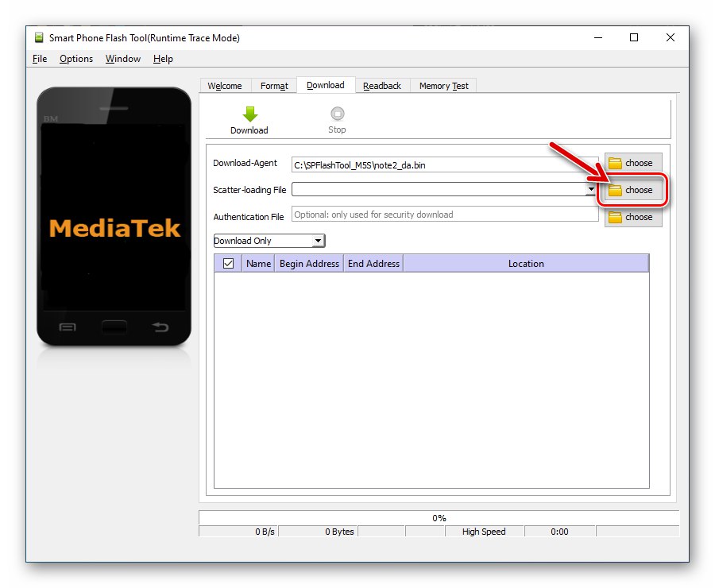Click the 0 Bytes status field
The image size is (715, 588).
point(318,532)
